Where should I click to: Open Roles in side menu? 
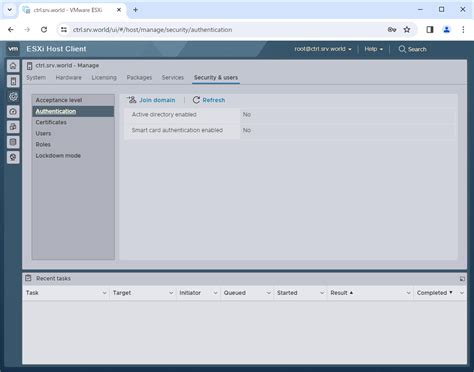73,144
